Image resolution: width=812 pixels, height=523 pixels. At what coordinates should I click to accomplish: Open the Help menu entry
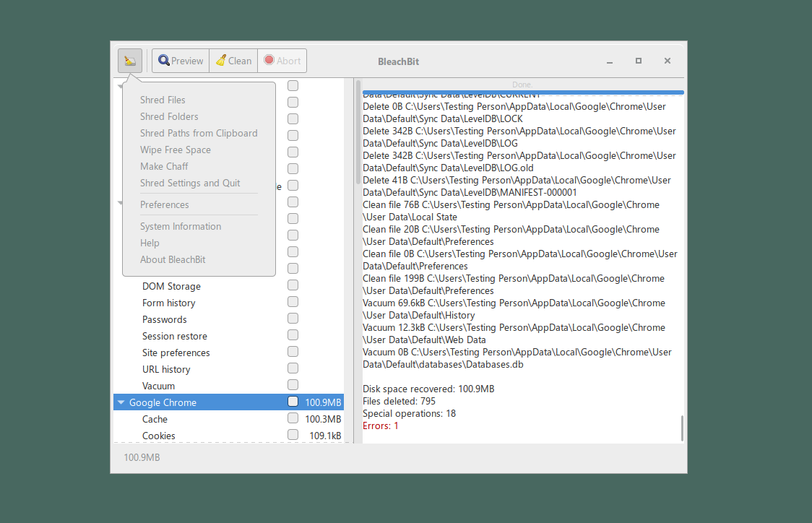pos(150,243)
